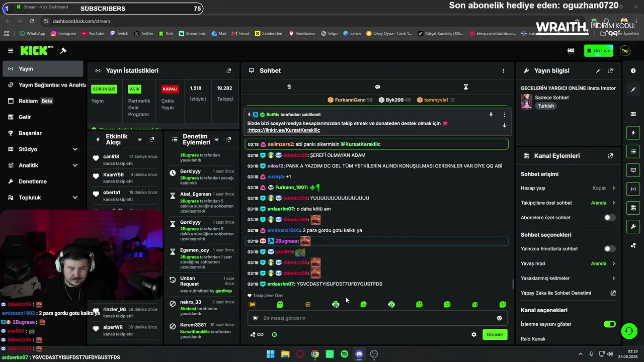Click the hourglass icon in the chat toolbar
Viewport: 644px width, 362px height.
465,87
